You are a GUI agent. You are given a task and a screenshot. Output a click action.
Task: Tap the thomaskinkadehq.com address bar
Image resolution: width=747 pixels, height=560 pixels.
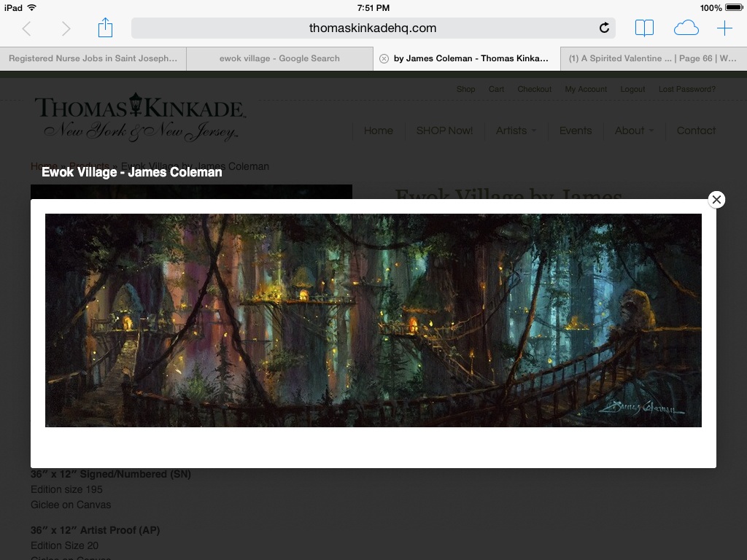(372, 28)
